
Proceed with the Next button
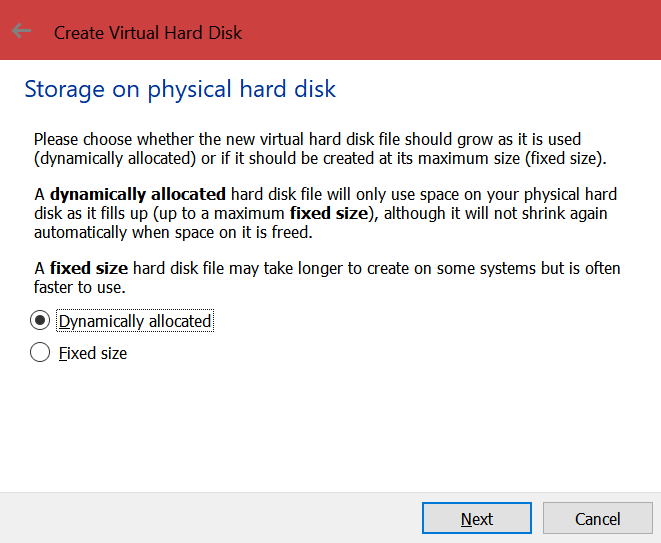(x=476, y=519)
